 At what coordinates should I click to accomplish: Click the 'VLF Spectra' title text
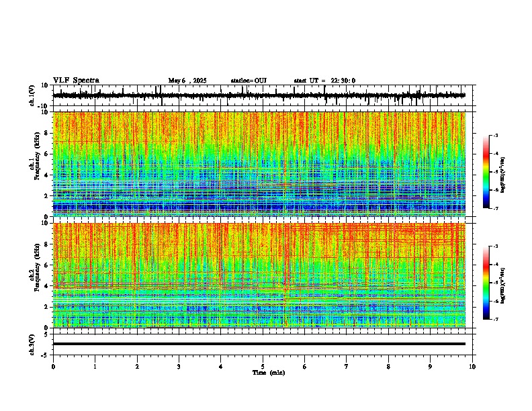pyautogui.click(x=76, y=81)
